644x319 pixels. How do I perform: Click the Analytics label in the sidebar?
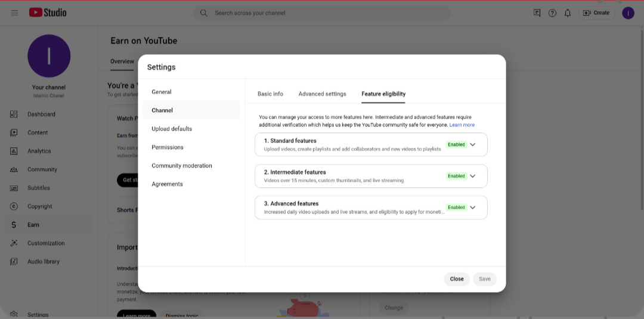(x=39, y=151)
